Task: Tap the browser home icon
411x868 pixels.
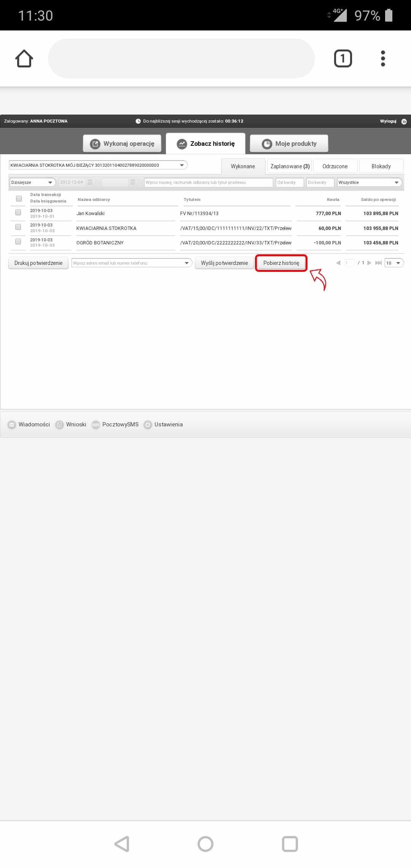Action: [24, 59]
